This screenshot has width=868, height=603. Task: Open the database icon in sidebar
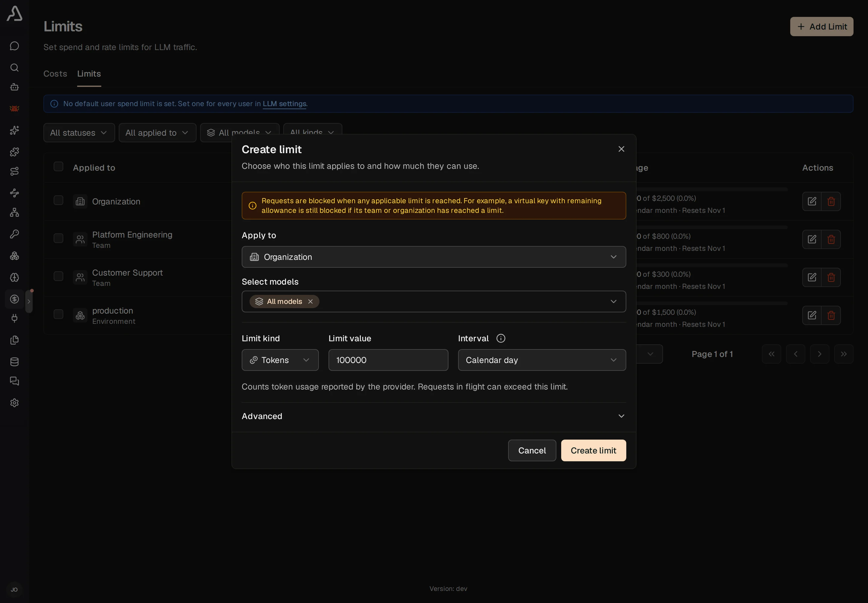click(14, 362)
